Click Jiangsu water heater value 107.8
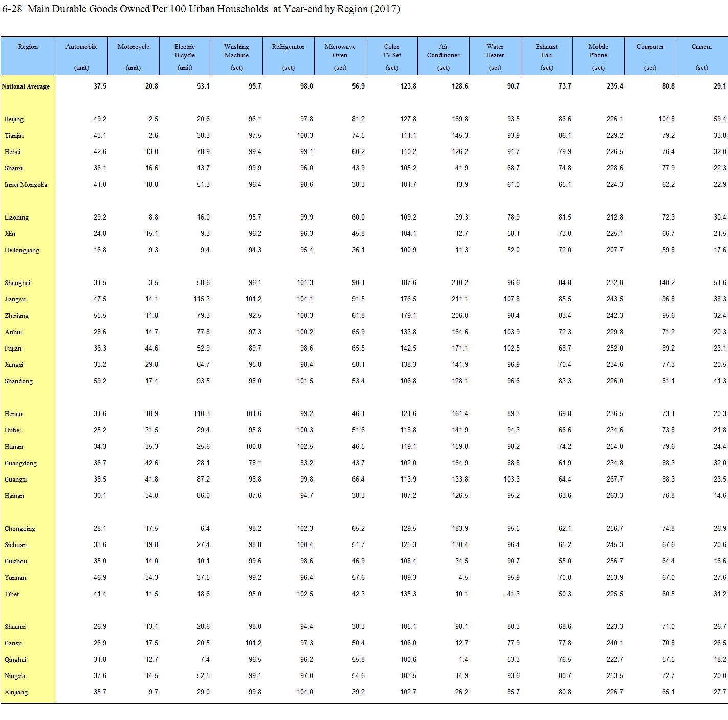728x720 pixels. click(x=512, y=299)
